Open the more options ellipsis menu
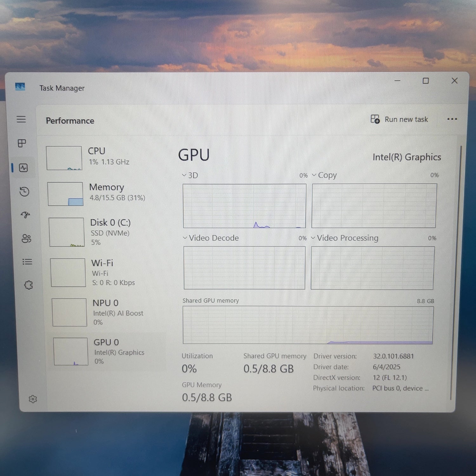 tap(452, 119)
